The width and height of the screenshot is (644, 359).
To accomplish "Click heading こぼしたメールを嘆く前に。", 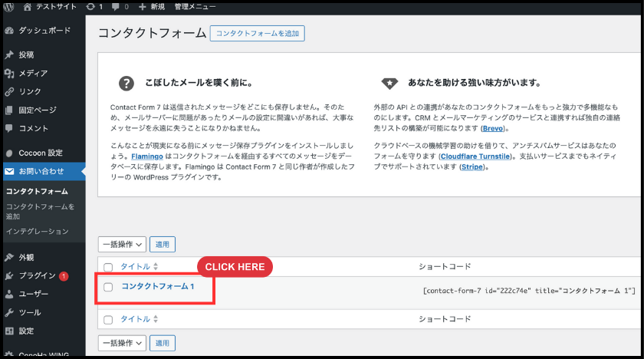I will 199,83.
